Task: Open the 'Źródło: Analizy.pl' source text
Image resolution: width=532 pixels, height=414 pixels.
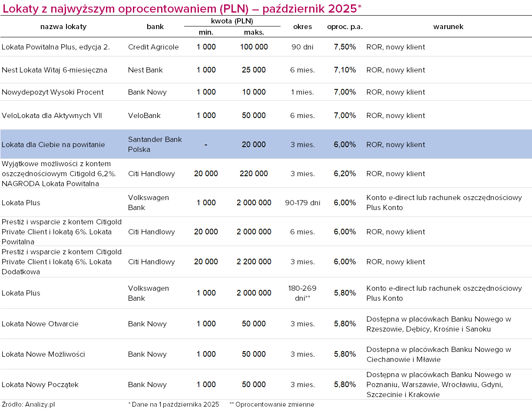Action: point(28,404)
